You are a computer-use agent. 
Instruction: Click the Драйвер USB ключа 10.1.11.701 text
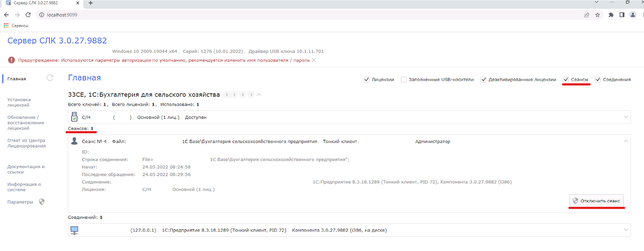click(x=286, y=51)
